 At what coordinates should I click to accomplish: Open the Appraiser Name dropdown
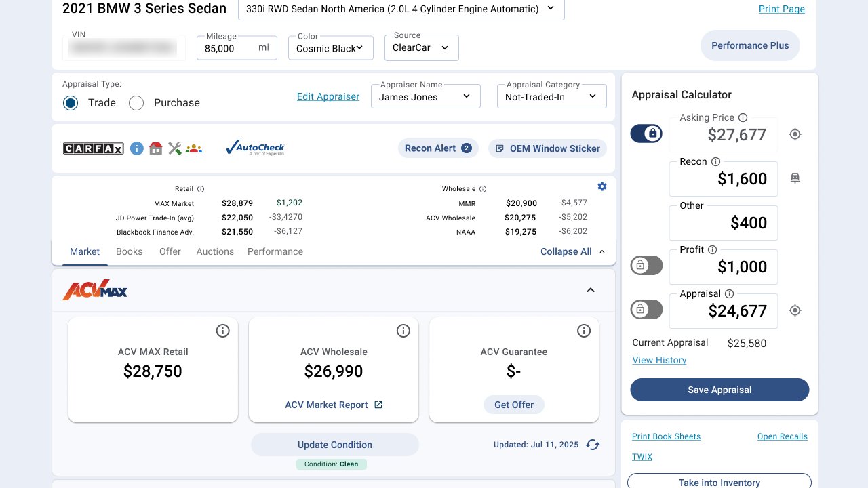click(x=426, y=96)
